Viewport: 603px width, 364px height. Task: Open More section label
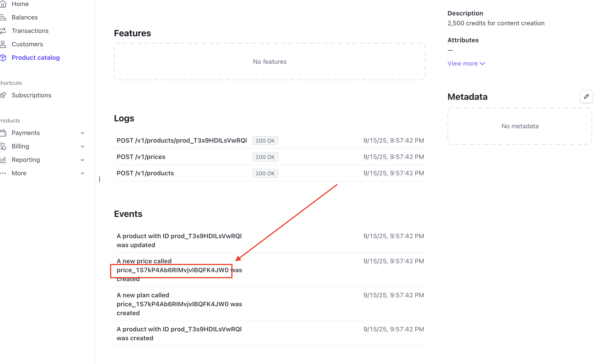pos(19,173)
